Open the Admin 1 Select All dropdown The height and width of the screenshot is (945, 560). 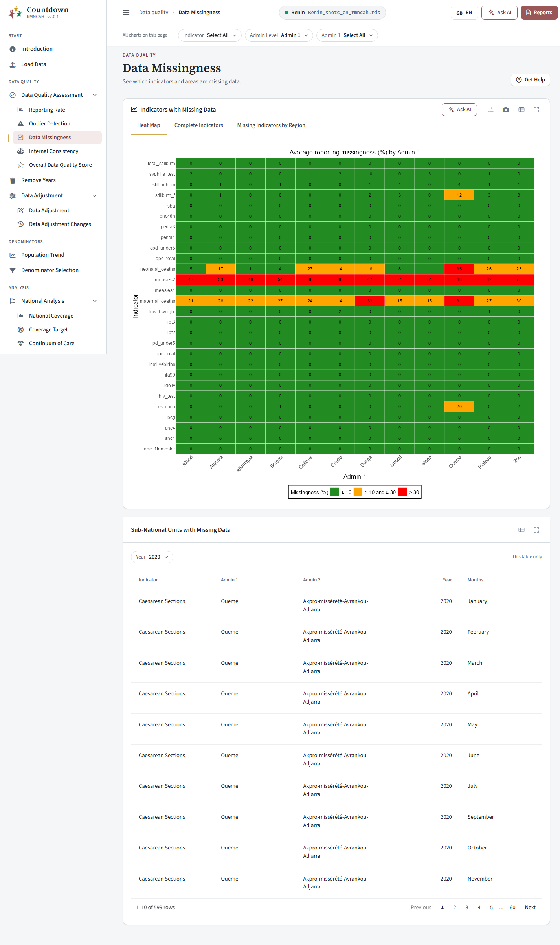coord(347,35)
